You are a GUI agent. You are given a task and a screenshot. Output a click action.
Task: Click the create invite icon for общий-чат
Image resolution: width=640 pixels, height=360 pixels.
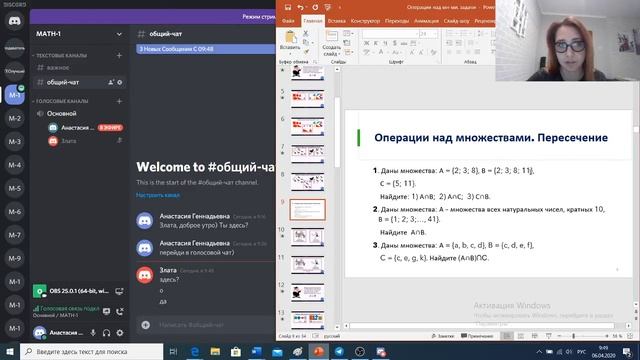coord(111,82)
